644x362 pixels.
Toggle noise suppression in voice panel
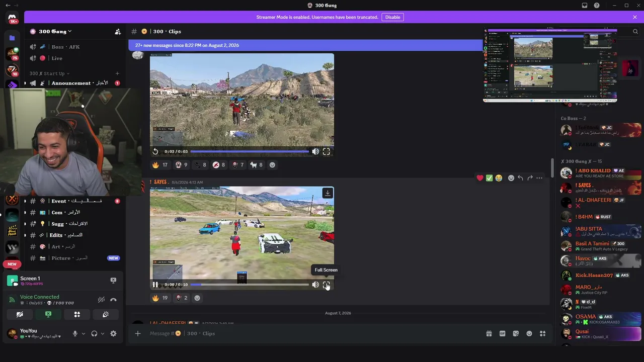101,300
